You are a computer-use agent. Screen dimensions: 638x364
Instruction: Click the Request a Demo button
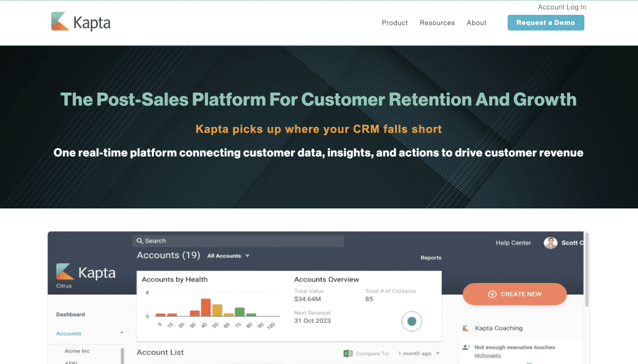[546, 23]
